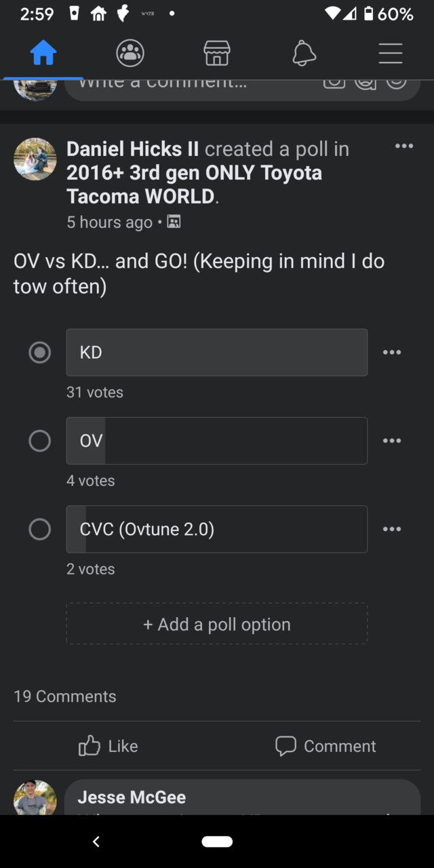Viewport: 434px width, 868px height.
Task: Select the OV poll radio button
Action: 40,441
